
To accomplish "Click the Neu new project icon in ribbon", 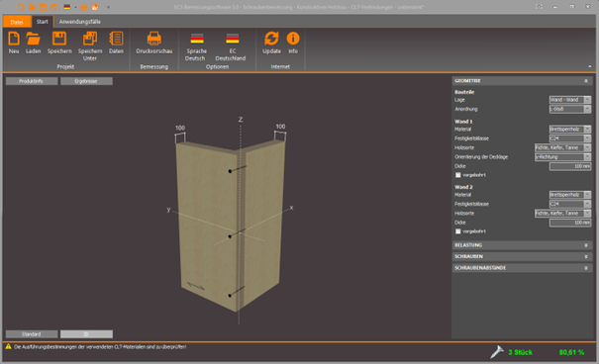I will (14, 39).
